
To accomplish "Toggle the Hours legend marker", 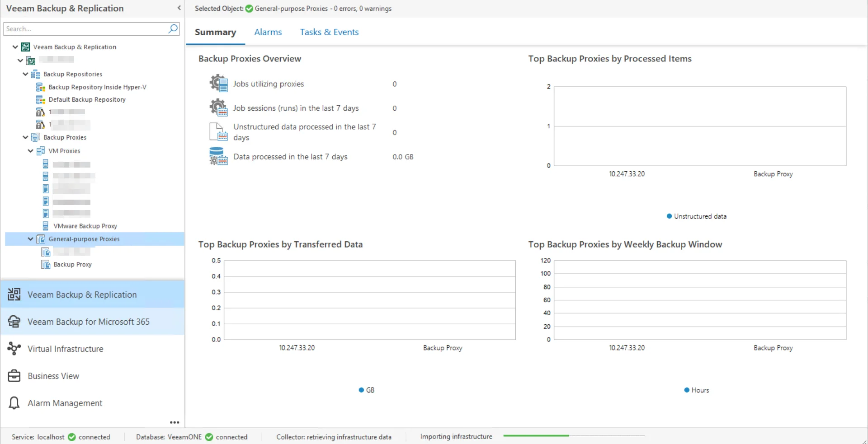I will coord(687,390).
